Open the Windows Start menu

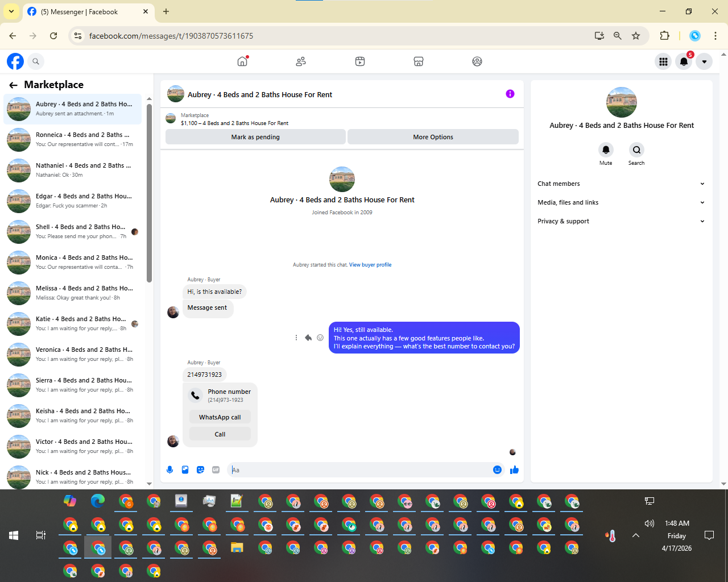coord(14,535)
